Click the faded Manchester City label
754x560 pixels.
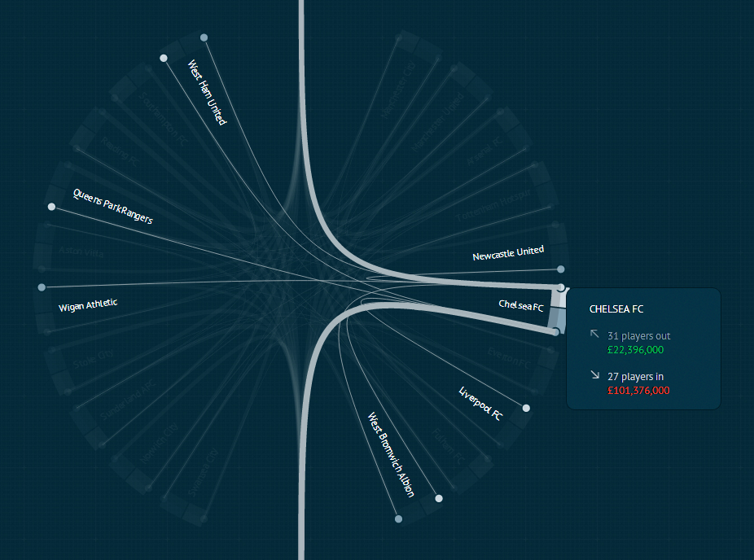(397, 90)
